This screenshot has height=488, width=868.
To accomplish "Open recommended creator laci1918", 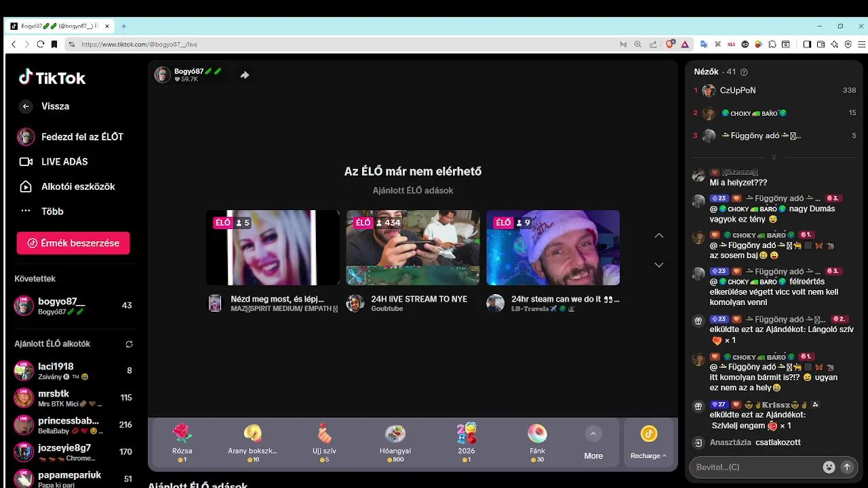I will [73, 371].
